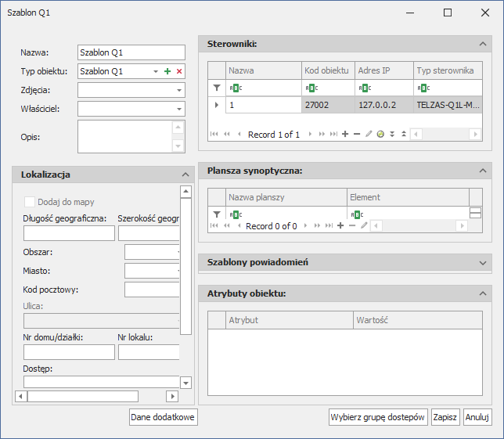Click Sterowniki grid horizontal scroll right arrow
The image size is (504, 439).
coord(475,134)
